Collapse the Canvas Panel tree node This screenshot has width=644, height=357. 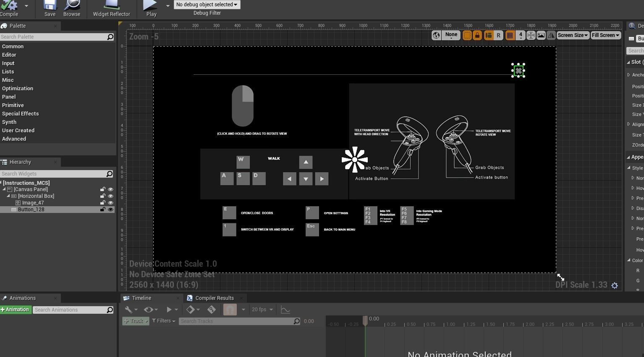pos(4,189)
